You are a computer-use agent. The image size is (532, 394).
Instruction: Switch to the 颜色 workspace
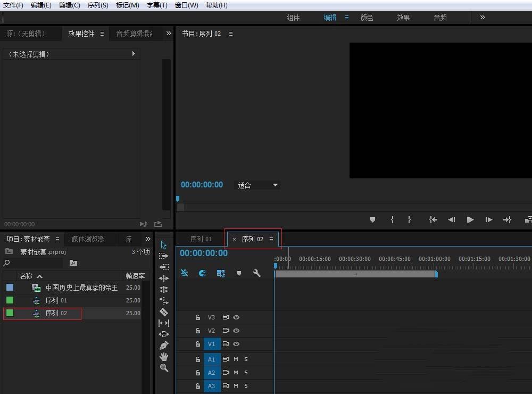pos(367,18)
